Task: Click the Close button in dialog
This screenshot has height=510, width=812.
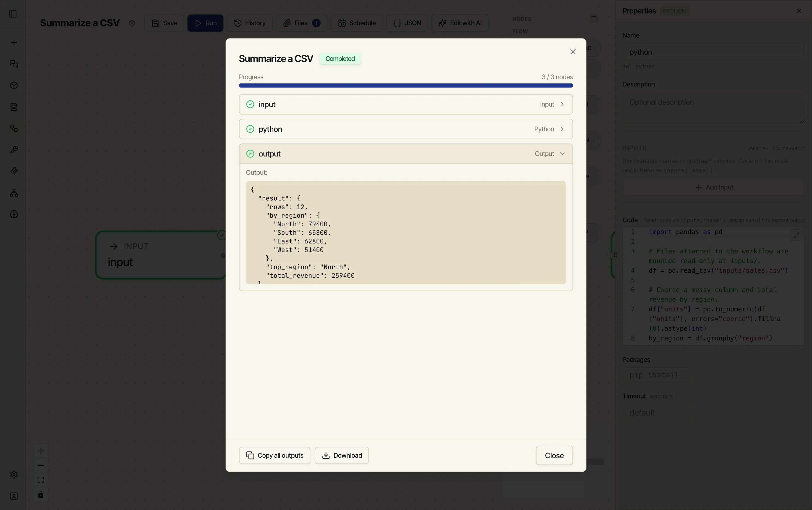Action: pos(554,456)
